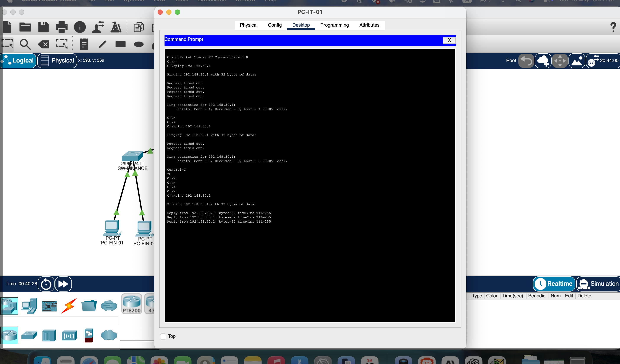The width and height of the screenshot is (620, 364).
Task: Open the Attributes tab in PC-IT-01
Action: coord(369,25)
